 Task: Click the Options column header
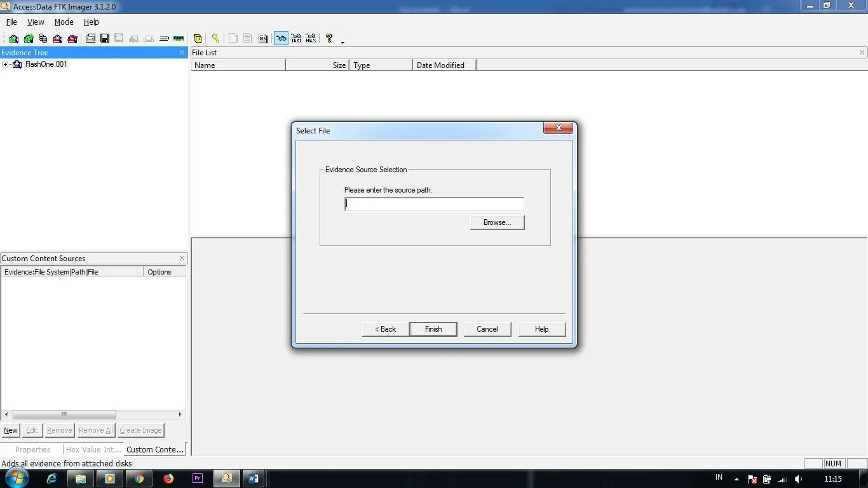pyautogui.click(x=165, y=272)
